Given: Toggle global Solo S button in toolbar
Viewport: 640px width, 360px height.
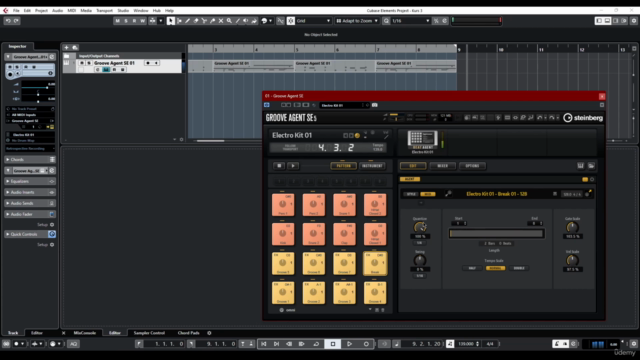Looking at the screenshot, I should [x=126, y=21].
